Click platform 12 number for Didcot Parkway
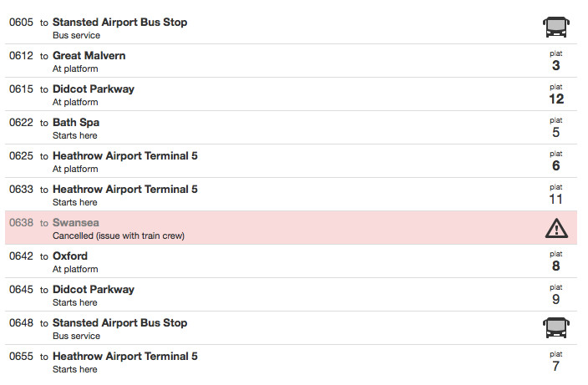This screenshot has height=385, width=588. tap(555, 99)
